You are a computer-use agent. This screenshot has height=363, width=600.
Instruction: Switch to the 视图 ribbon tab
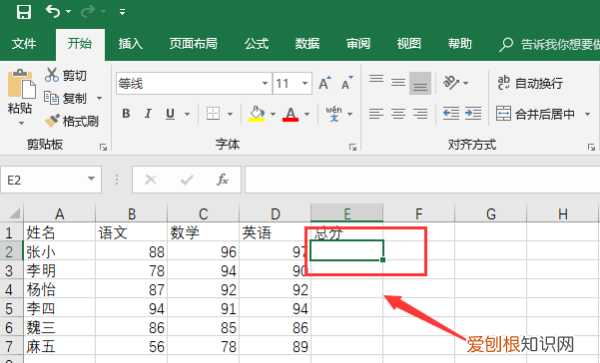click(x=409, y=44)
